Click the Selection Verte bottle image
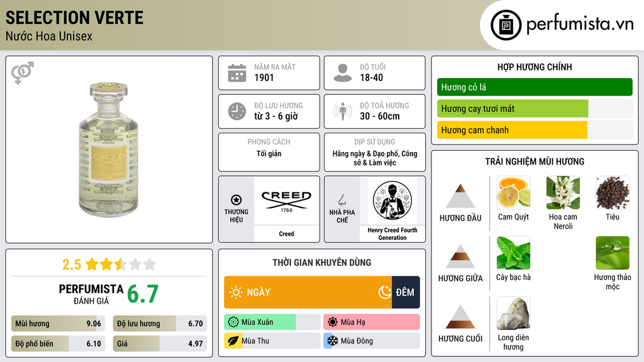644x362 pixels. tap(108, 149)
